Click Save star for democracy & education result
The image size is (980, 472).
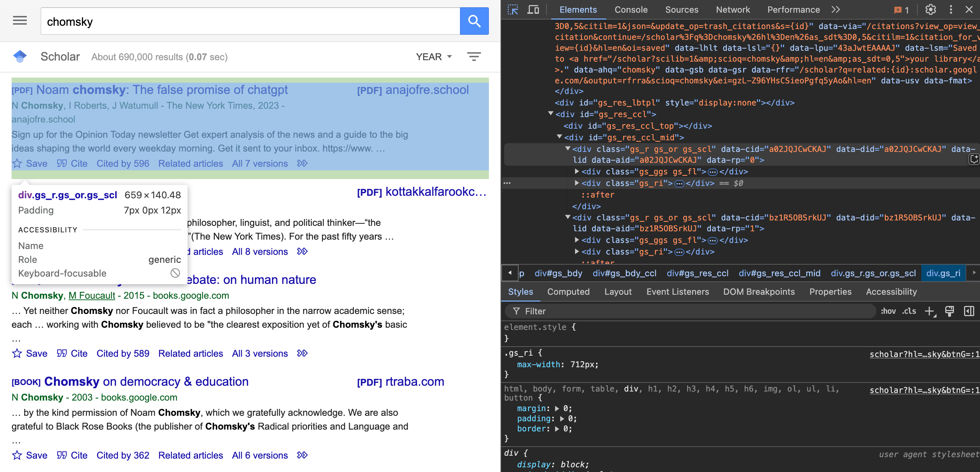tap(17, 455)
